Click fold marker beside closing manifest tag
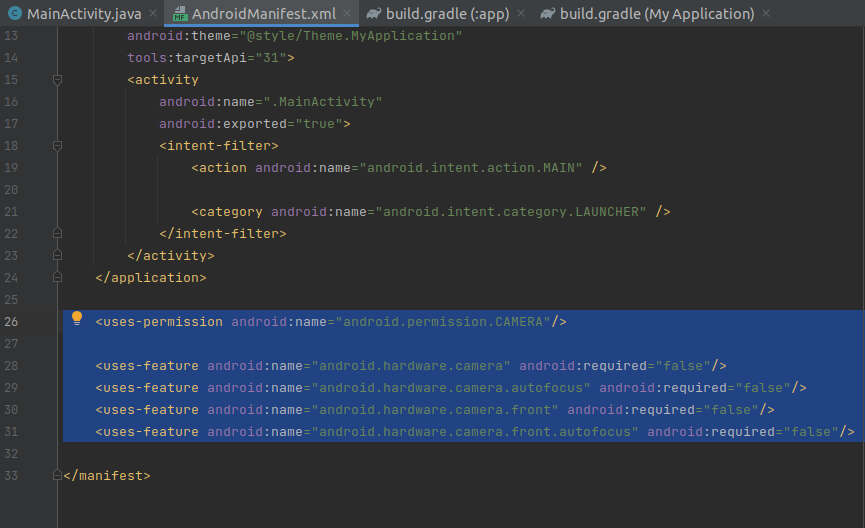Image resolution: width=865 pixels, height=528 pixels. 57,476
